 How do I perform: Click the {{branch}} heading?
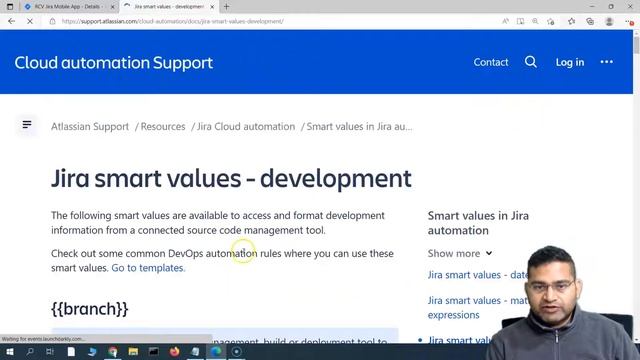(x=89, y=309)
